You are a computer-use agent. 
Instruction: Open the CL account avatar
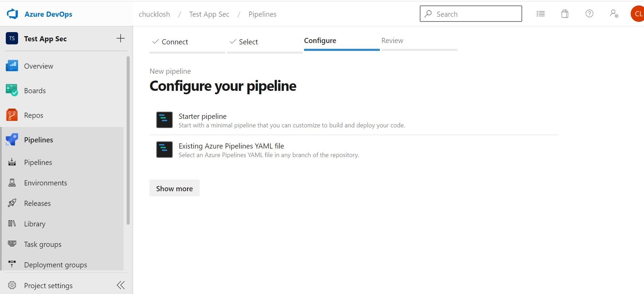(x=637, y=14)
